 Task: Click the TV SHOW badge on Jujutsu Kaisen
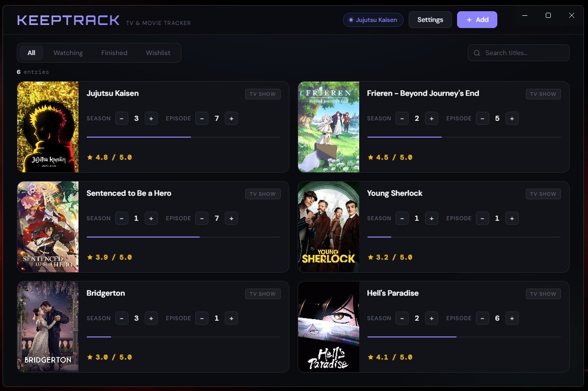pos(262,94)
